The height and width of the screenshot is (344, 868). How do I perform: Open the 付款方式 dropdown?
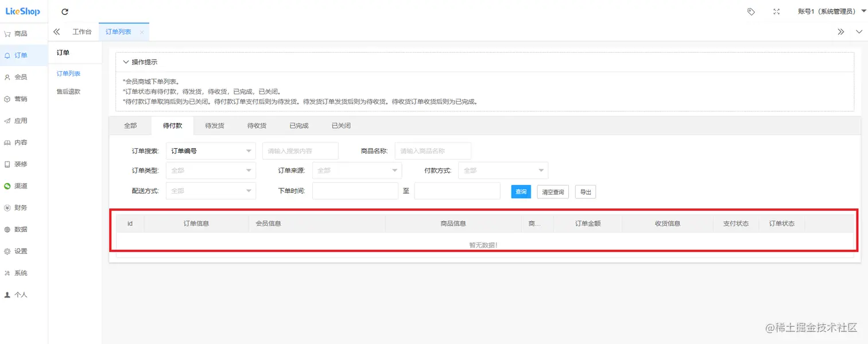[503, 171]
